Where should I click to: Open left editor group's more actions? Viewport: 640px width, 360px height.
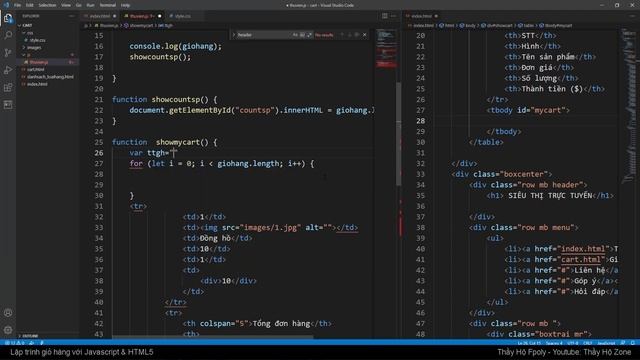coord(393,16)
